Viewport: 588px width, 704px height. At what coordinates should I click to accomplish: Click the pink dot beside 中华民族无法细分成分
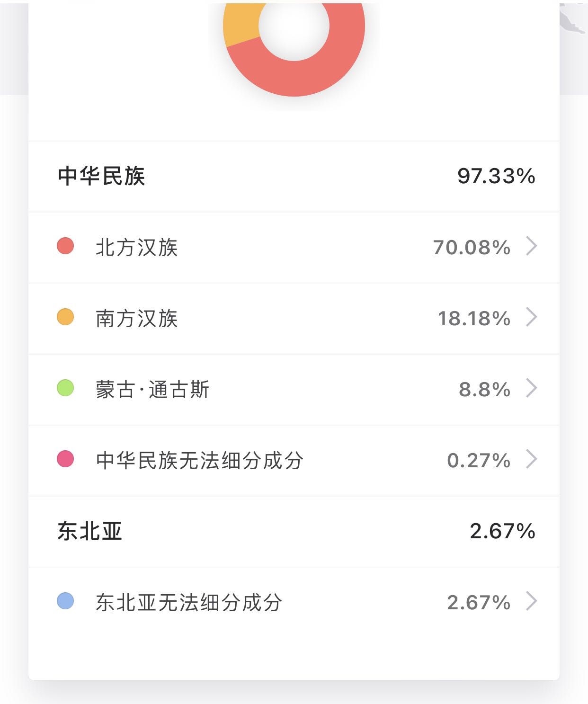click(x=65, y=459)
